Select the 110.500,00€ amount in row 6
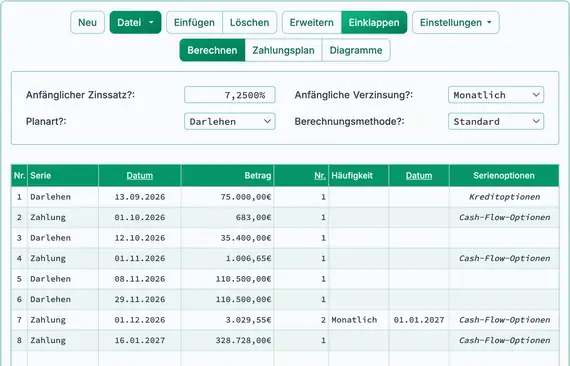 coord(228,299)
